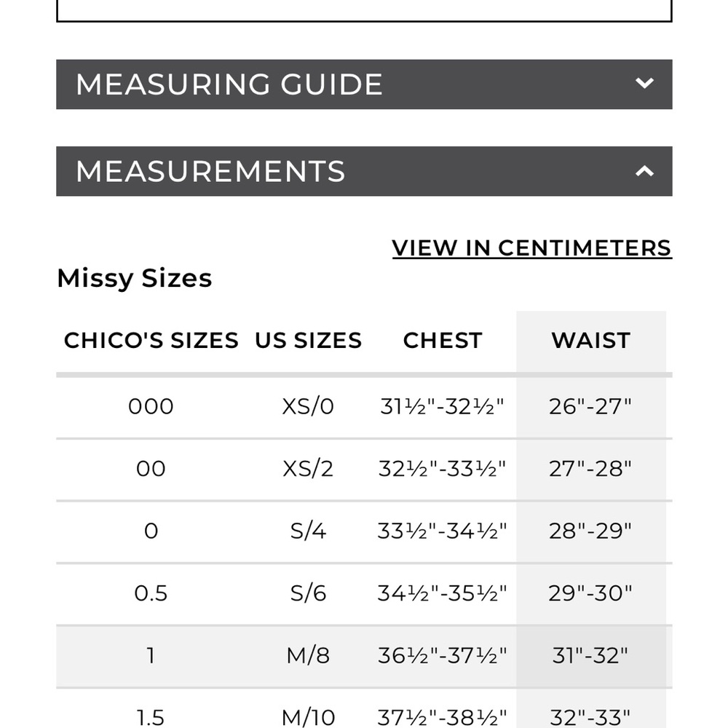Select the Chico's size 000 cell

tap(151, 407)
